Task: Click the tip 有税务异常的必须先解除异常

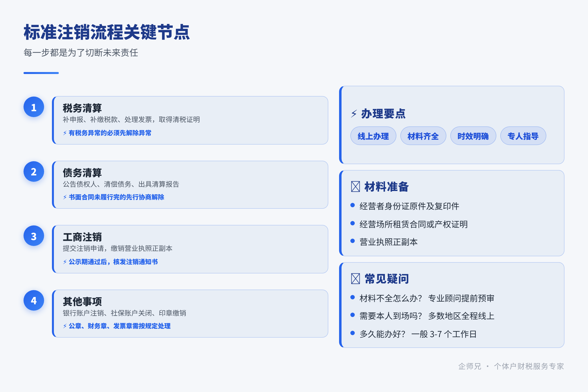Action: tap(110, 133)
